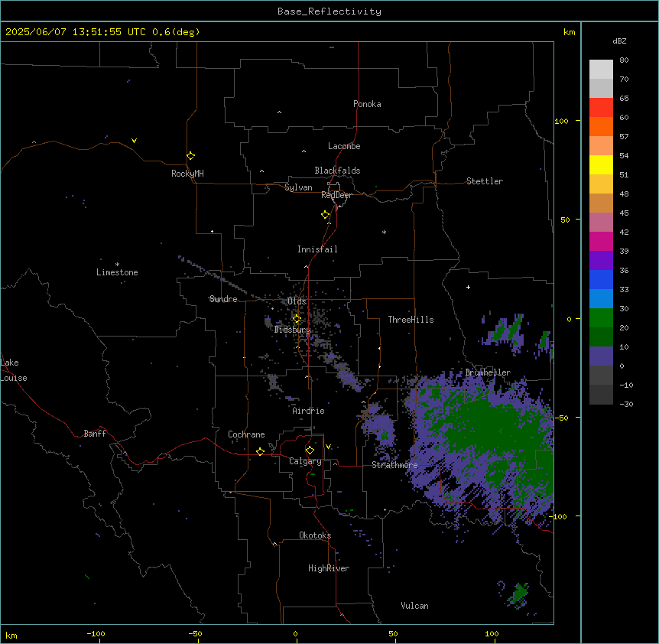This screenshot has height=644, width=659.
Task: Click the Vulcan label
Action: (x=414, y=606)
